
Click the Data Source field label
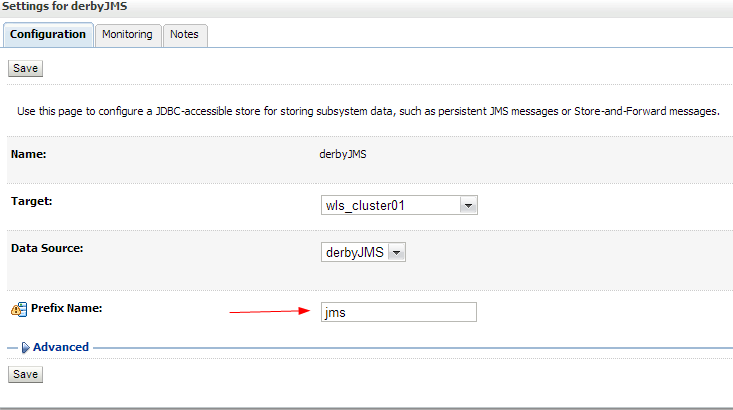(x=47, y=248)
